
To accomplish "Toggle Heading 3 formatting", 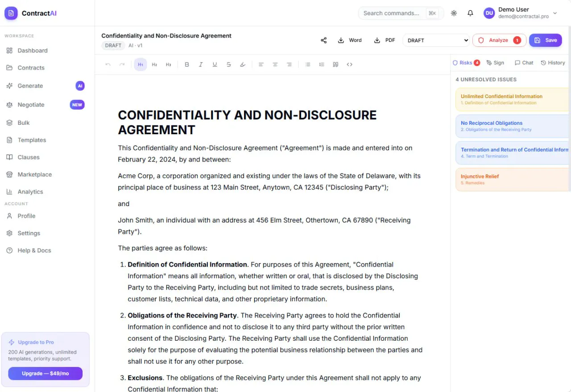I will coord(168,65).
